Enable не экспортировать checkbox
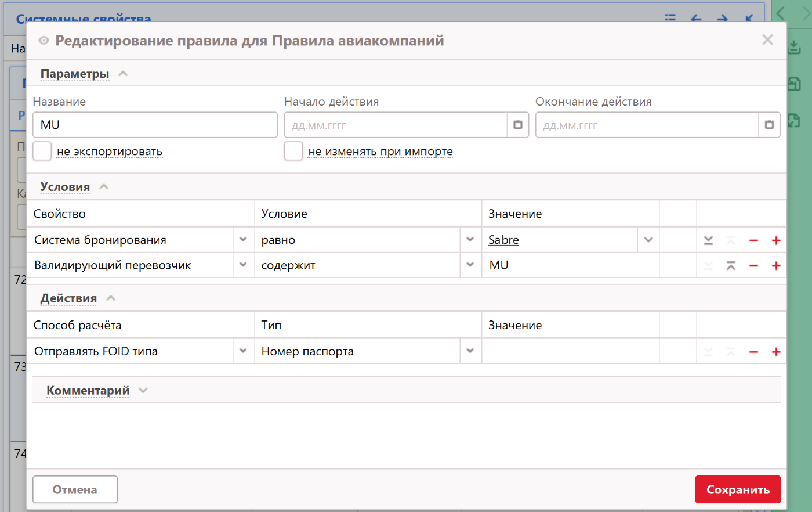The width and height of the screenshot is (812, 512). [x=42, y=151]
